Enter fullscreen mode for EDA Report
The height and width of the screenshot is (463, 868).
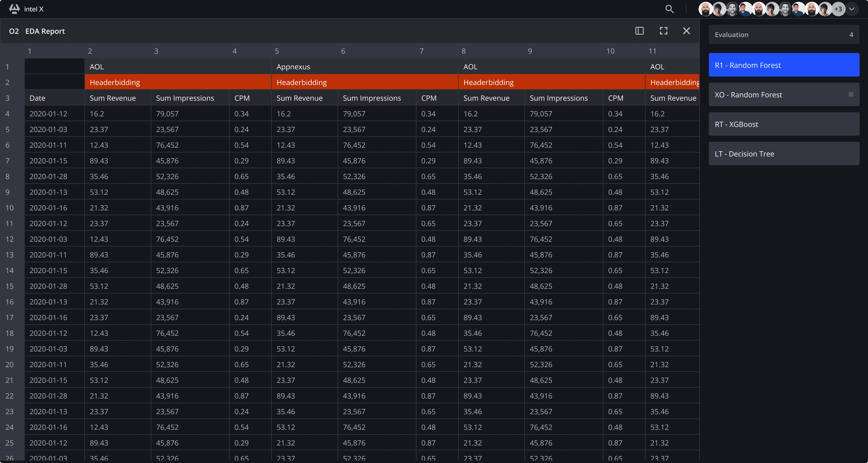tap(663, 31)
